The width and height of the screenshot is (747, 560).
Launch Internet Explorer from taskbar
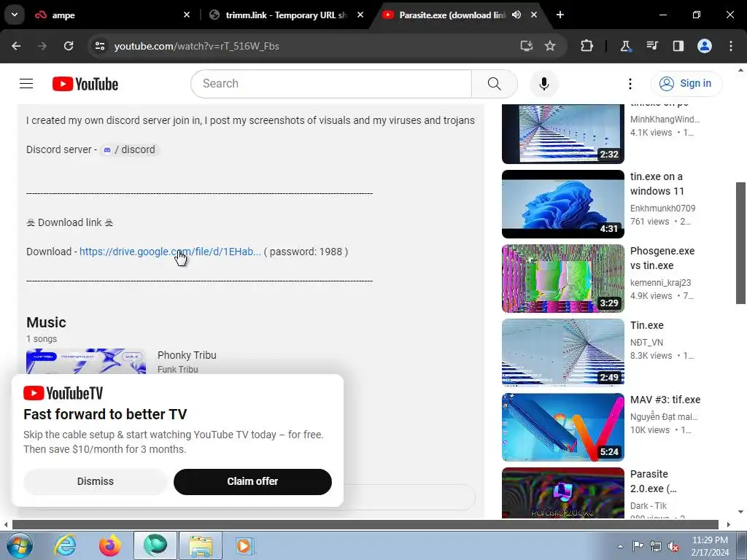[x=65, y=545]
